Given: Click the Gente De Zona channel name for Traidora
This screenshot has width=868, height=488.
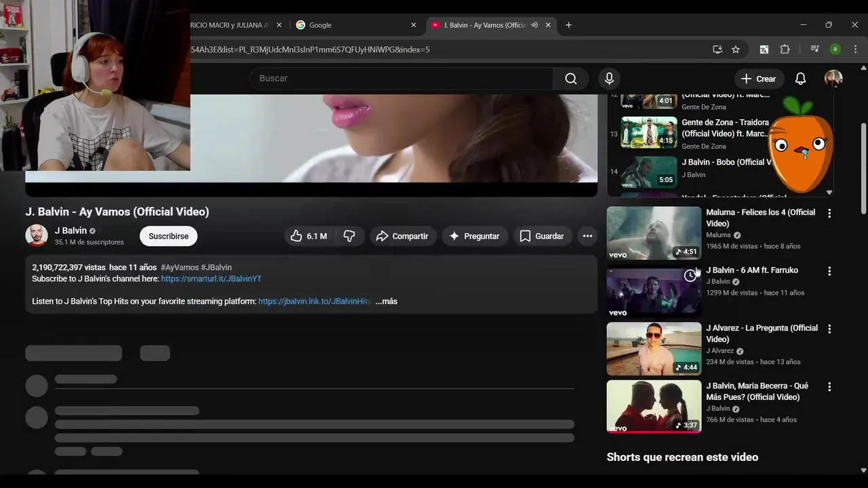Looking at the screenshot, I should (704, 146).
